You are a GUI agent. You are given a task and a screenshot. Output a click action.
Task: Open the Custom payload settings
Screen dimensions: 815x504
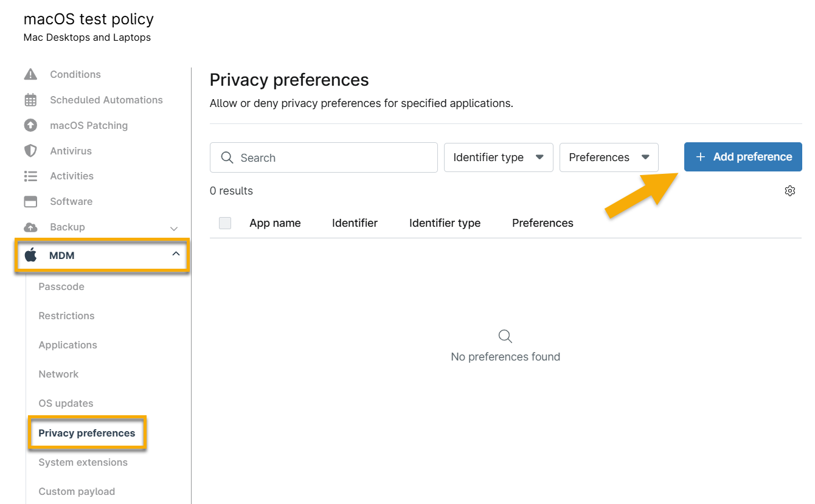pyautogui.click(x=77, y=491)
